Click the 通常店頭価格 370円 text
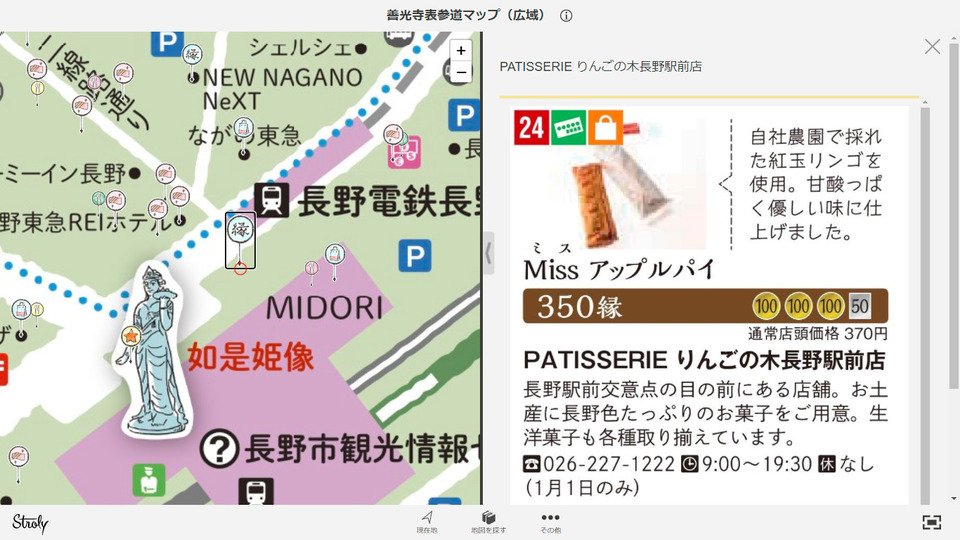The image size is (960, 540). (x=817, y=334)
